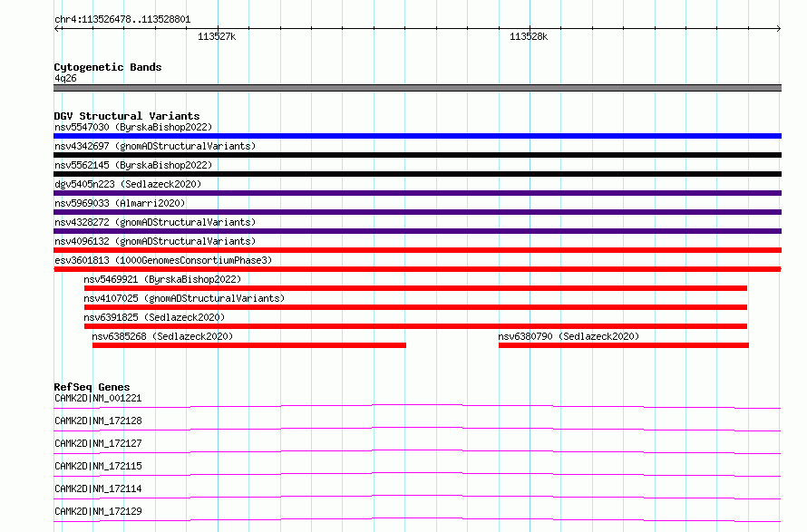
Task: Click the black nsv4342697 variant bar
Action: [x=417, y=155]
